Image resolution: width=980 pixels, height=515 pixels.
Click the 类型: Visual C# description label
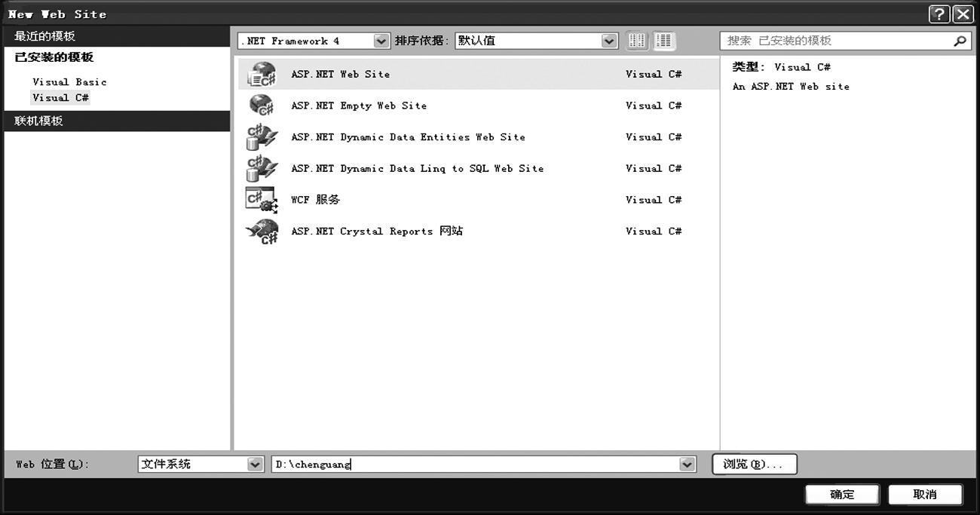782,67
